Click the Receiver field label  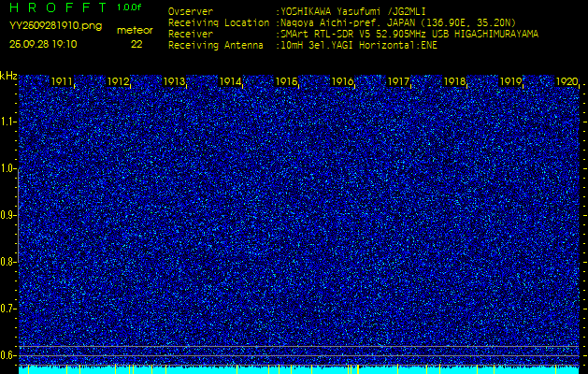pyautogui.click(x=191, y=35)
